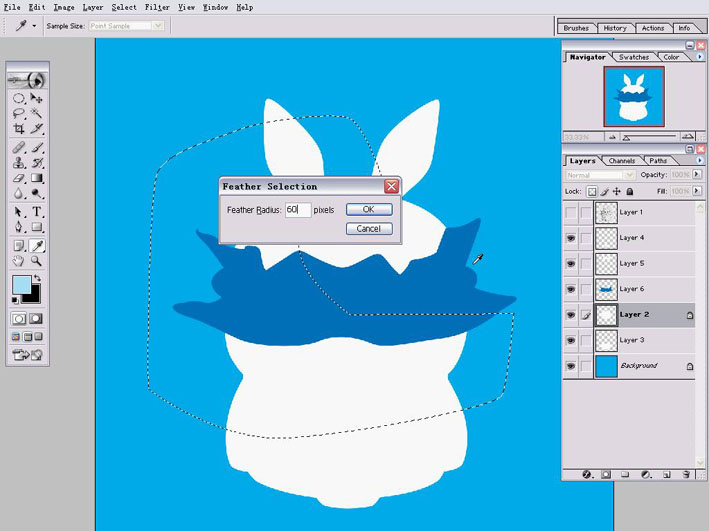Screen dimensions: 709x531
Task: Select the Move tool
Action: 36,98
